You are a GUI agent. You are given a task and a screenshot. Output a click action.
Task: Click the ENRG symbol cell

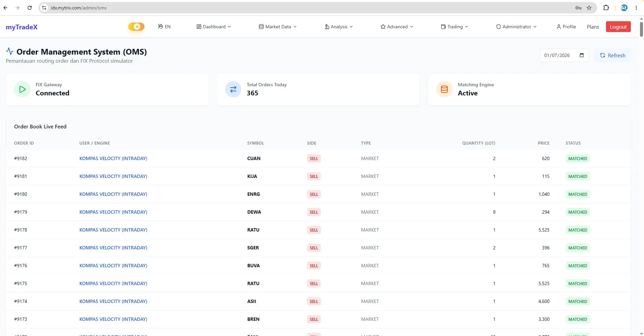pos(253,194)
